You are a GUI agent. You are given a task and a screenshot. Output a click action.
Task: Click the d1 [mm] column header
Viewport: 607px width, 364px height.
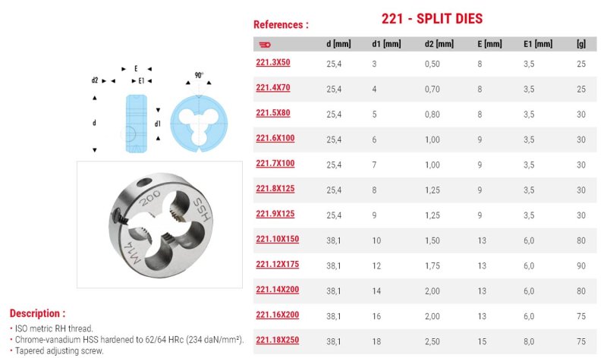[386, 44]
